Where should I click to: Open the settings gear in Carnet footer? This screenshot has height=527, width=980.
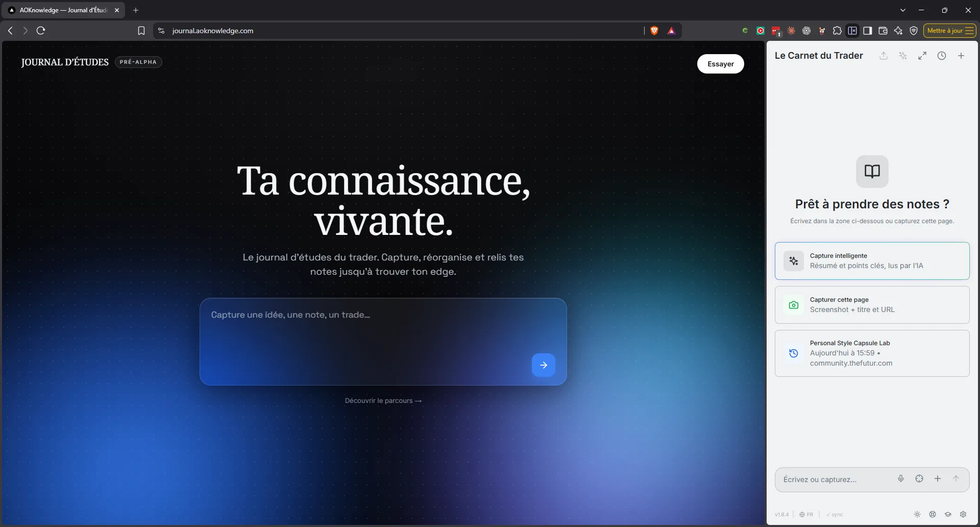tap(963, 514)
